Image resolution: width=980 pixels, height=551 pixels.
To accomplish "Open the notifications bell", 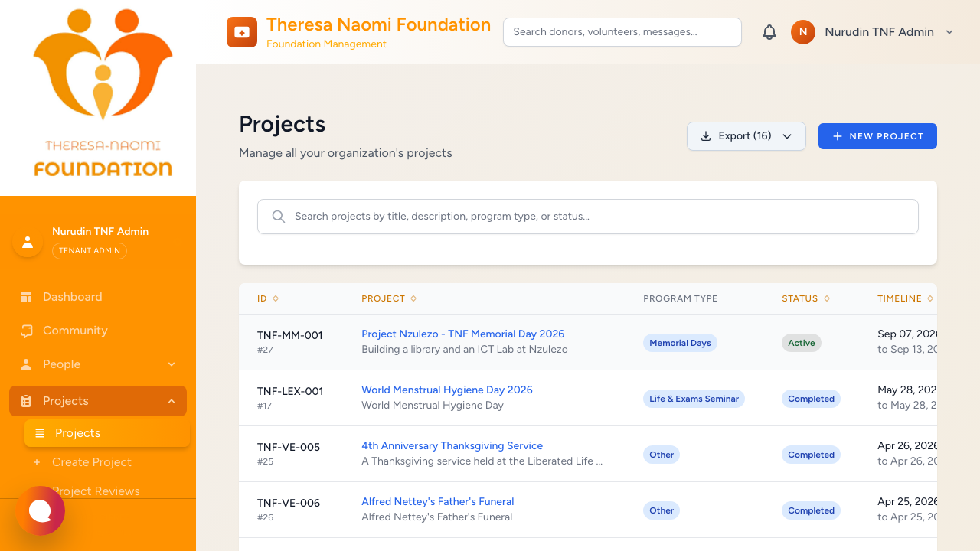I will (x=769, y=32).
